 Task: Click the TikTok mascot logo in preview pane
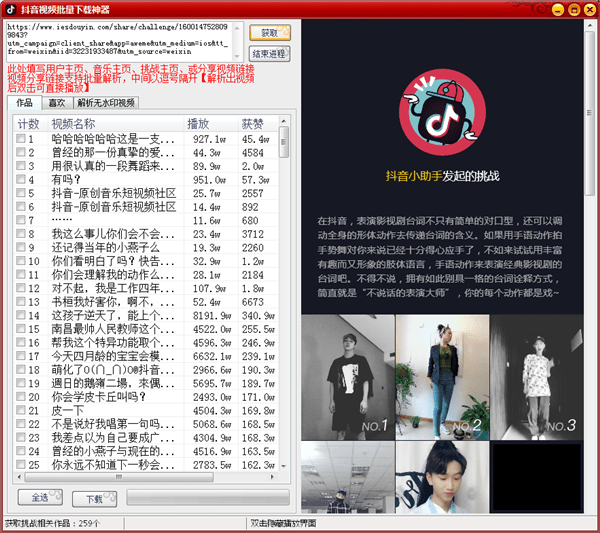point(442,112)
